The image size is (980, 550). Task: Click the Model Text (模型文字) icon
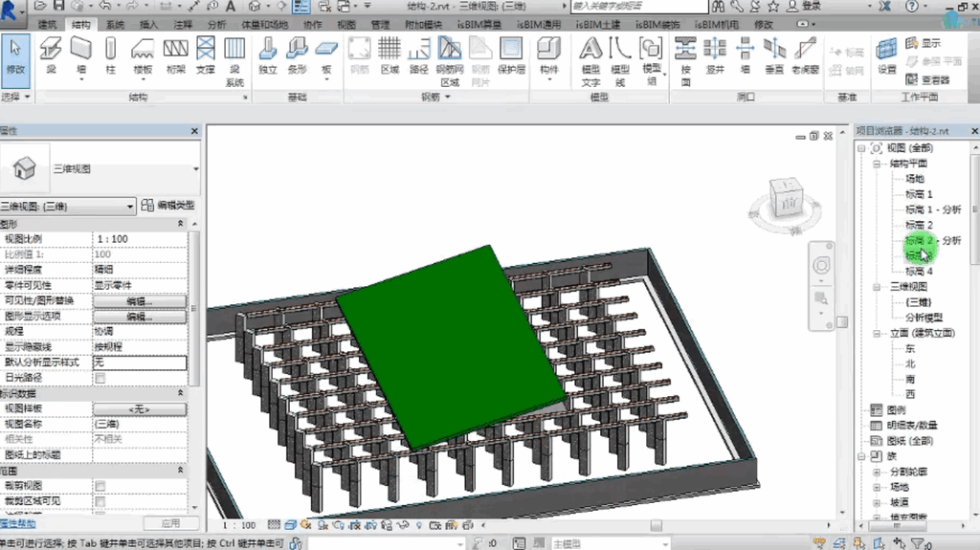590,61
